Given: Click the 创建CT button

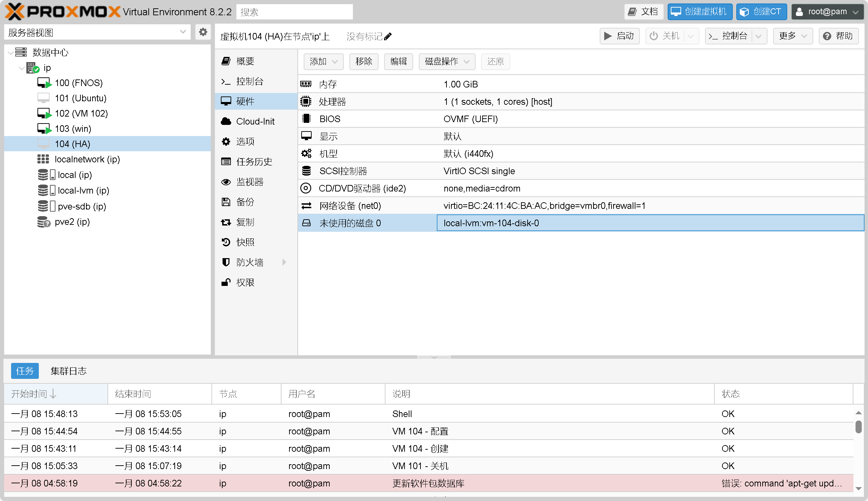Looking at the screenshot, I should [x=762, y=11].
